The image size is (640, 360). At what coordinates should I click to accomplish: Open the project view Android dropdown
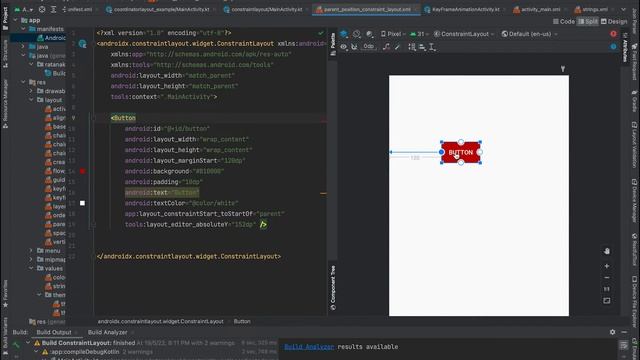pyautogui.click(x=24, y=9)
